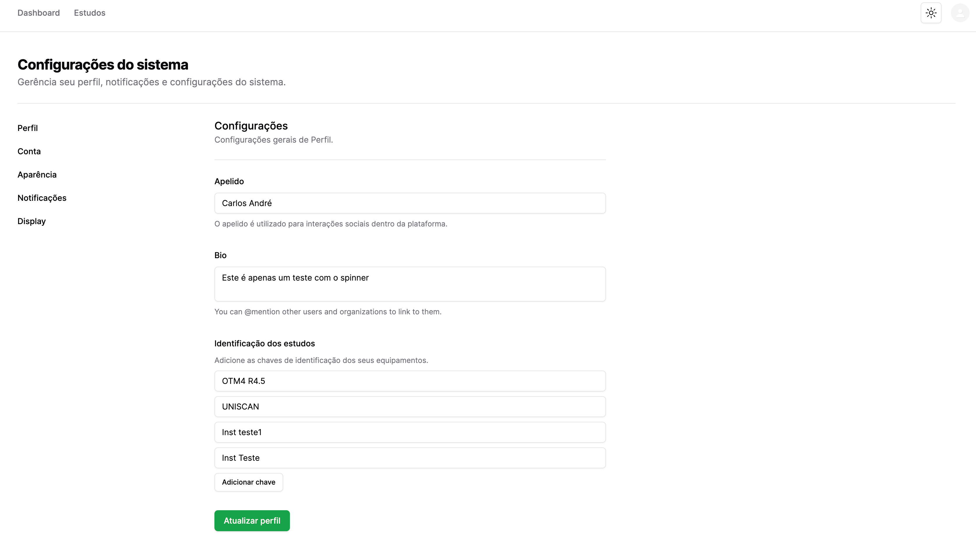This screenshot has height=560, width=976.
Task: Select Perfil in the settings sidebar
Action: point(27,128)
